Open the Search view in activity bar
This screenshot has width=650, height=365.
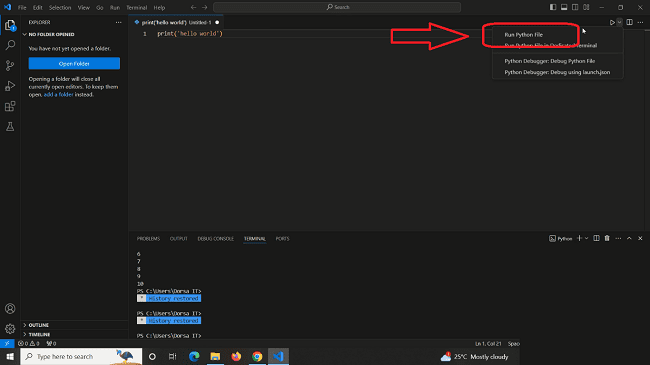(10, 45)
